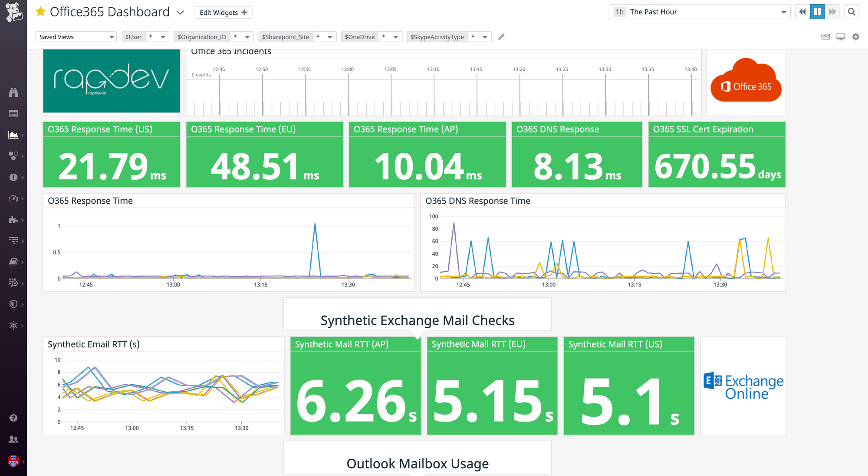Open the UX Monitoring sidebar icon
The image size is (868, 476).
coord(13,325)
